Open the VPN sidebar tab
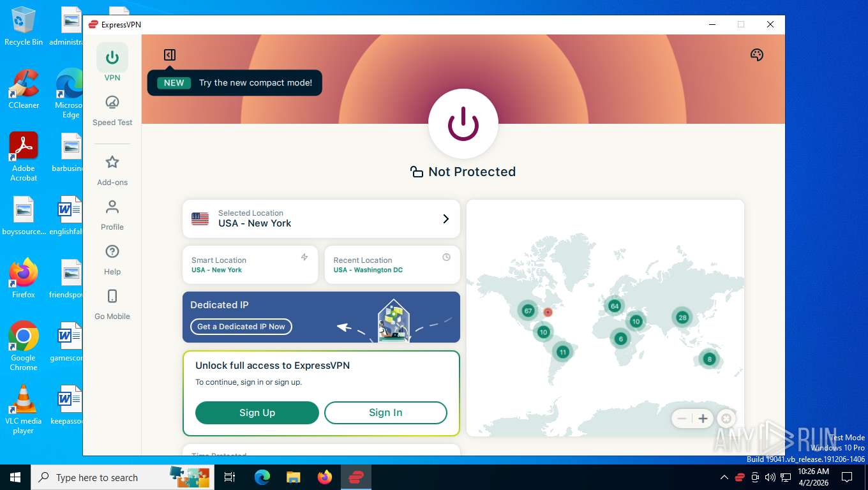This screenshot has width=868, height=490. click(x=112, y=63)
